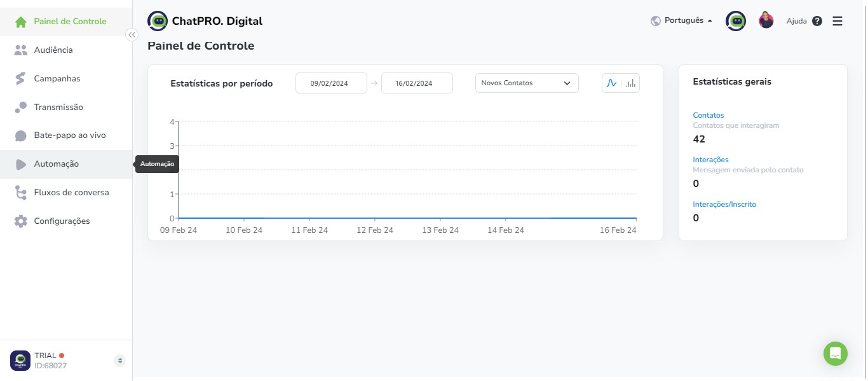Click the TRIAL account label
Screen dimensions: 868x381
pyautogui.click(x=45, y=356)
